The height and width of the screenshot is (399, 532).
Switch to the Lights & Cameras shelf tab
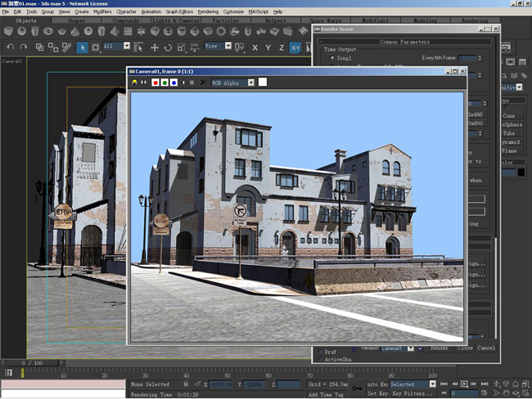176,20
